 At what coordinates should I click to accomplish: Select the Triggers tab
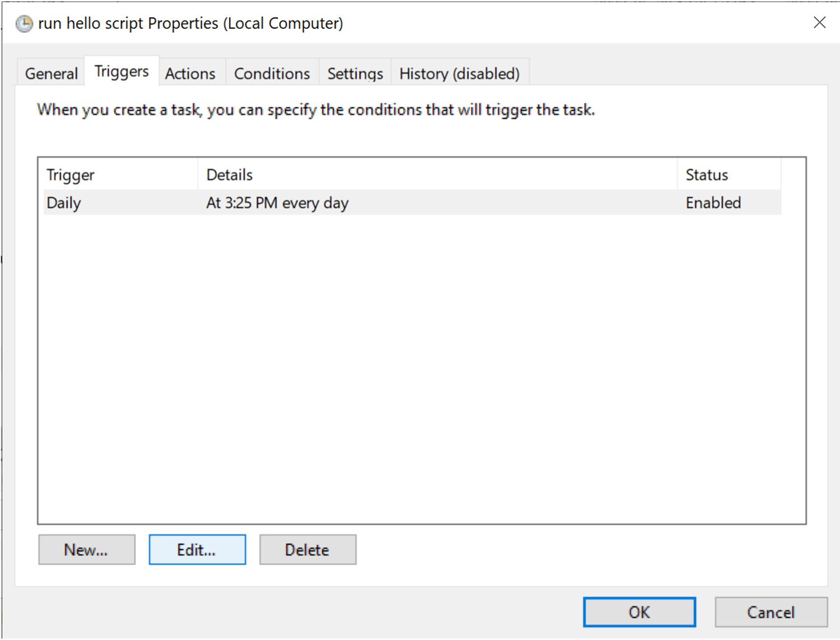pyautogui.click(x=121, y=71)
